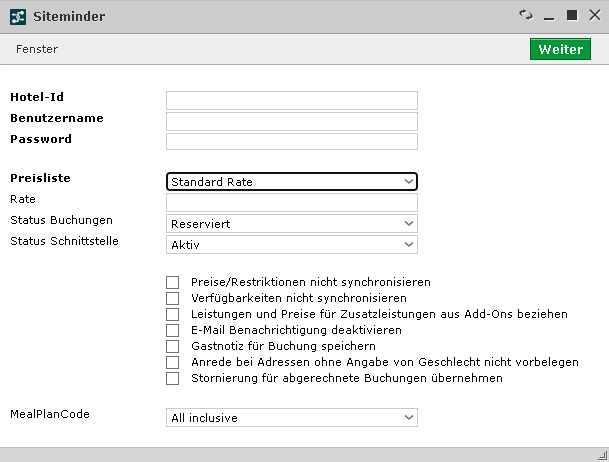Click the Benutzername label
The height and width of the screenshot is (462, 609).
coord(57,118)
